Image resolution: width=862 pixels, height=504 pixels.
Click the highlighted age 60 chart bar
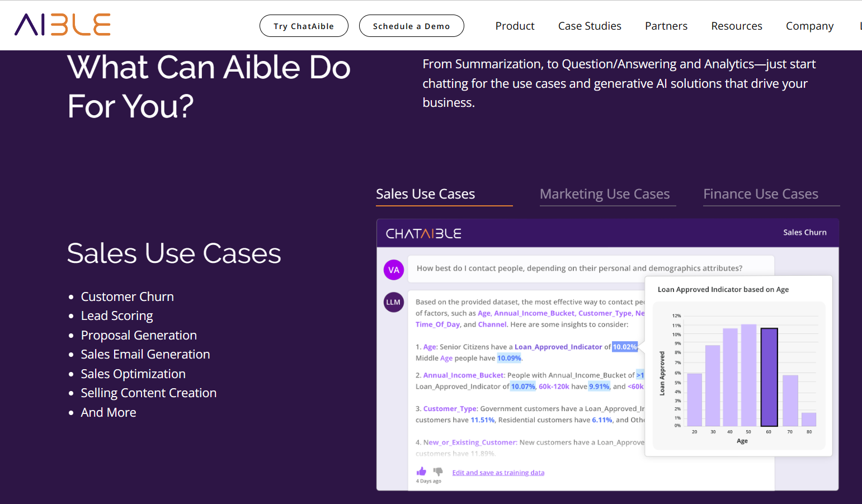pos(769,378)
